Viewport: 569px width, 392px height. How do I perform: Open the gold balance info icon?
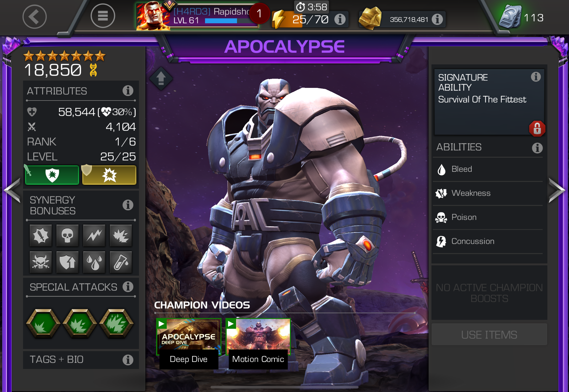[x=437, y=19]
